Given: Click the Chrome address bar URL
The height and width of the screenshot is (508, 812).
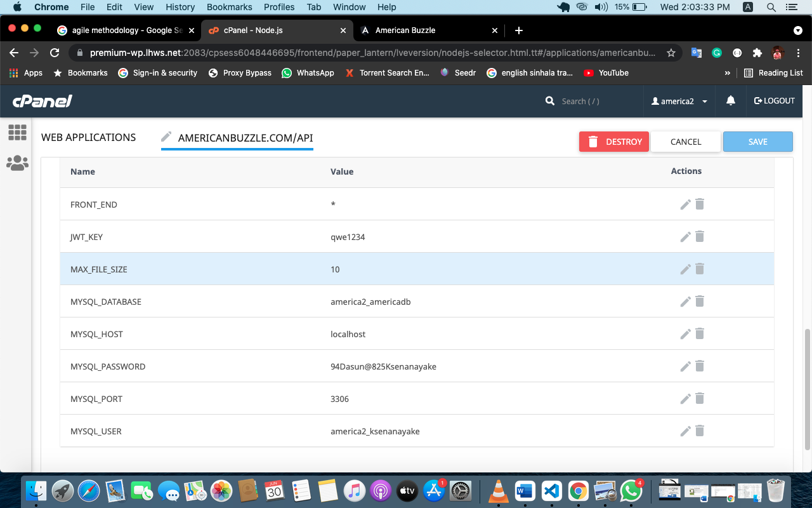Looking at the screenshot, I should [x=373, y=53].
